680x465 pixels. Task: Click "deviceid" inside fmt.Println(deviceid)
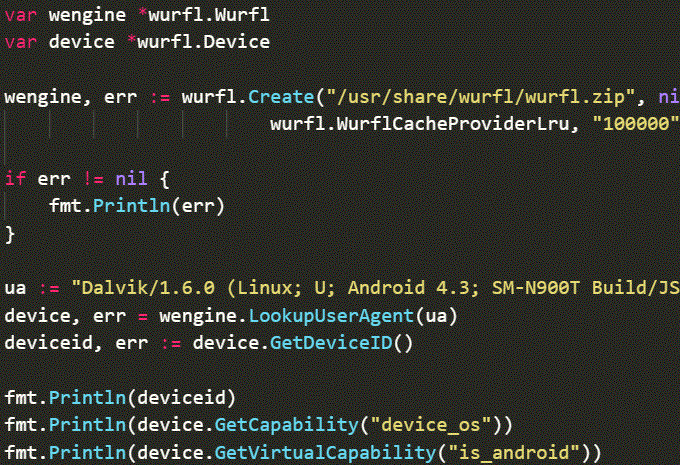click(x=181, y=398)
